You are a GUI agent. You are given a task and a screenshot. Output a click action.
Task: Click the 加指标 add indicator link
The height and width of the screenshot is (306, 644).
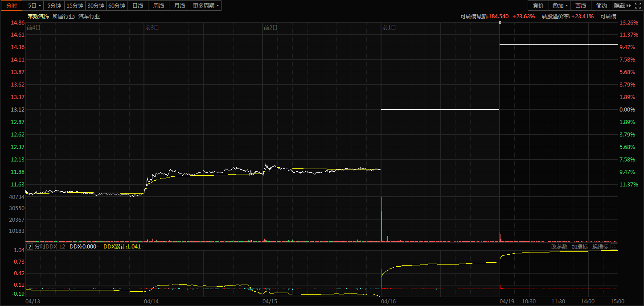tap(580, 246)
